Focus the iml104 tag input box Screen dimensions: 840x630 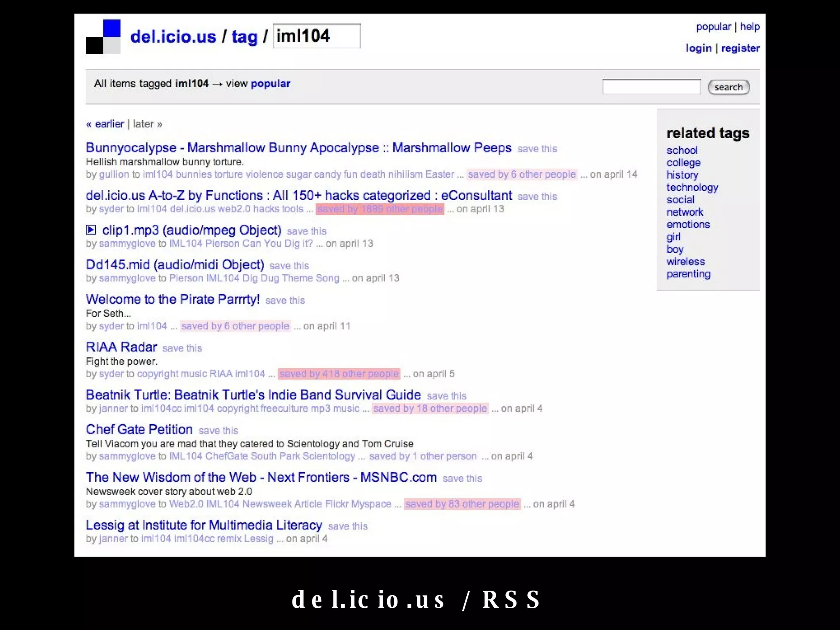317,36
